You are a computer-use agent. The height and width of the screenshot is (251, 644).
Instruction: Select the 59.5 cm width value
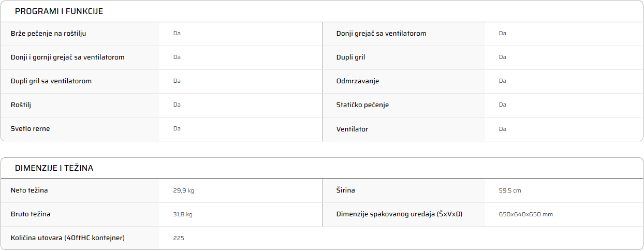[x=510, y=190]
